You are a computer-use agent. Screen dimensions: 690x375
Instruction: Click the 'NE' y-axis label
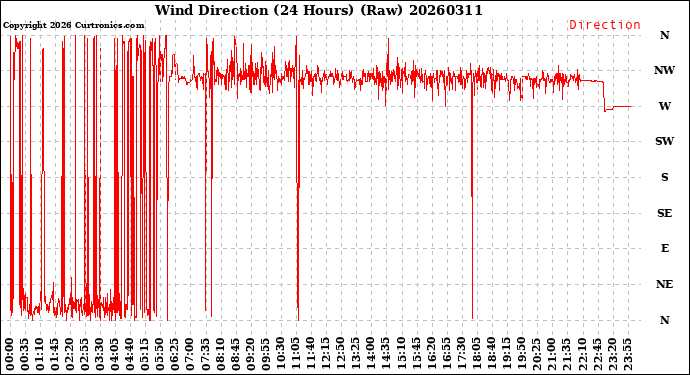664,284
